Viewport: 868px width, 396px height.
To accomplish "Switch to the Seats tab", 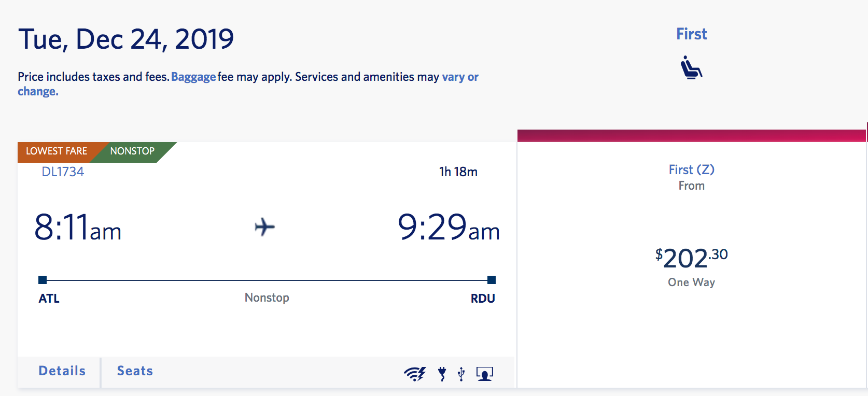I will tap(135, 371).
